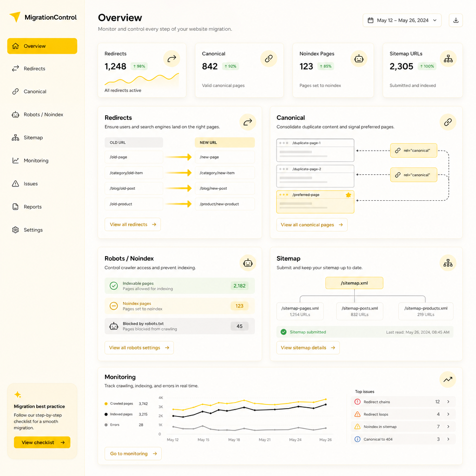Click the sparkle icon in best practice card
Viewport: 476px width, 476px height.
pos(18,395)
